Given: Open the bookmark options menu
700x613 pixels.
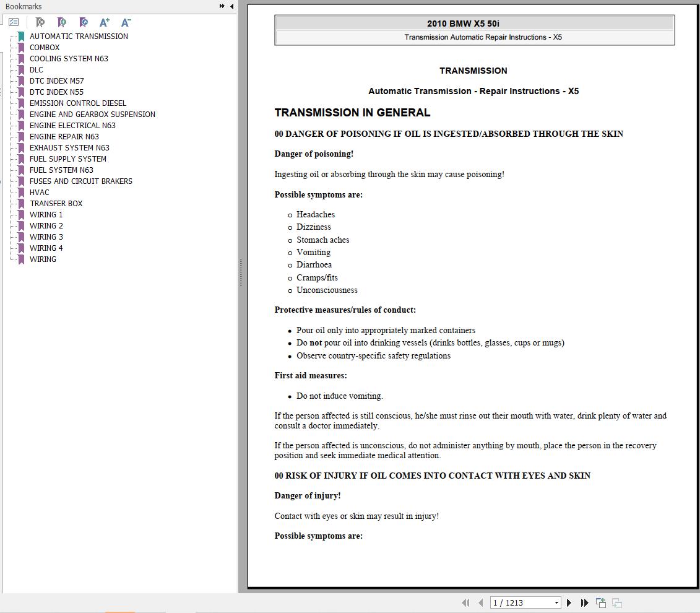Looking at the screenshot, I should pyautogui.click(x=14, y=22).
